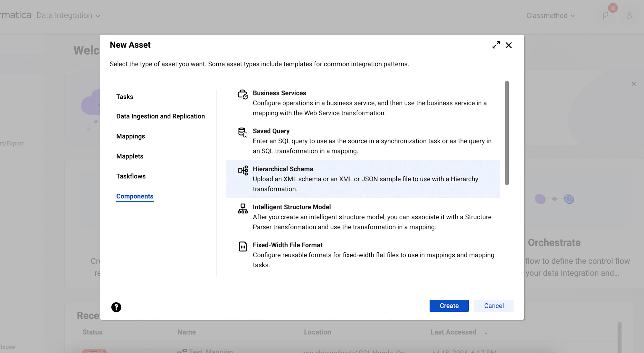Click the Orchestrate card heading
This screenshot has height=353, width=644.
coord(554,242)
